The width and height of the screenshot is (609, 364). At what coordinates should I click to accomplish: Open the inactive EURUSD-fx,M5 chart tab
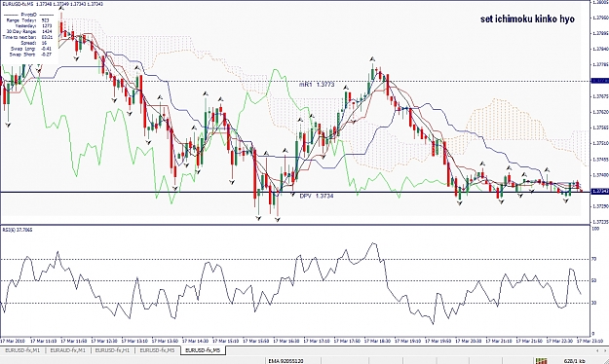coord(158,350)
